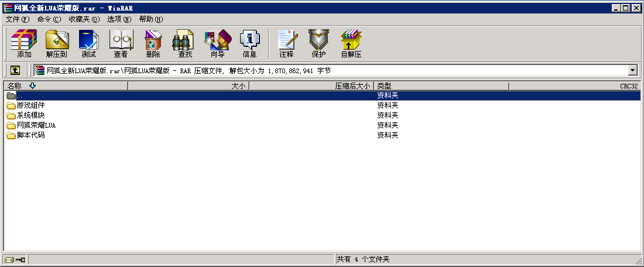Screen dimensions: 644x267
Task: Click the 自解压 (SFX) toolbar icon
Action: click(x=351, y=43)
